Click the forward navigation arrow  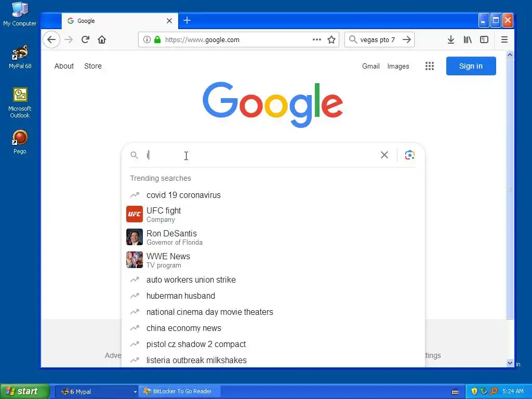click(x=69, y=39)
